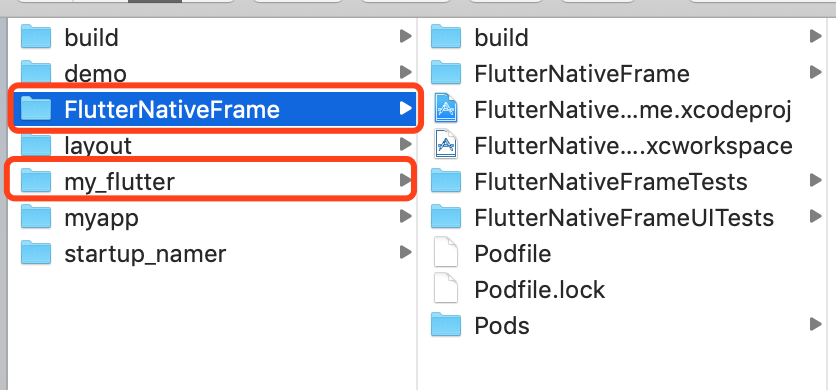
Task: Expand the layout folder chevron
Action: click(406, 144)
